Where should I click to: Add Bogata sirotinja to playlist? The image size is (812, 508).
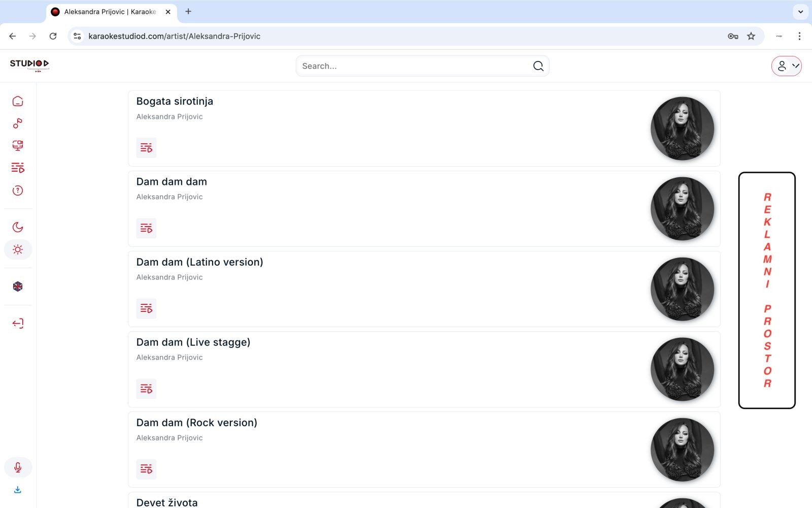tap(146, 148)
